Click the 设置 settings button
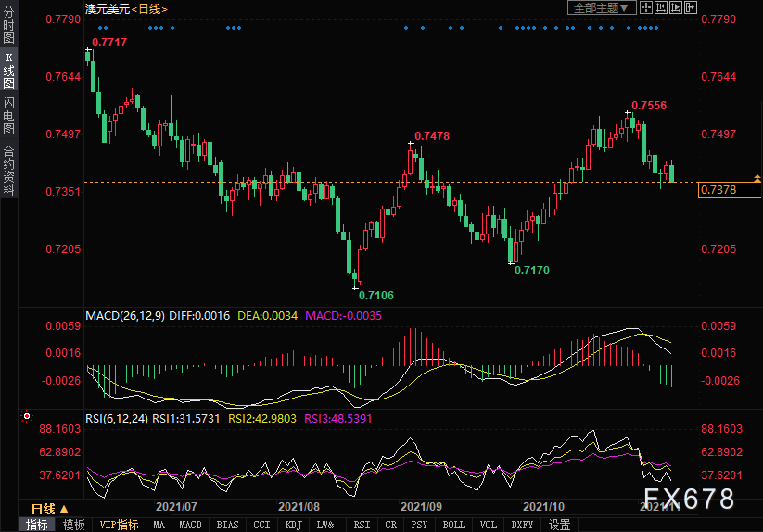This screenshot has height=532, width=763. [x=559, y=525]
